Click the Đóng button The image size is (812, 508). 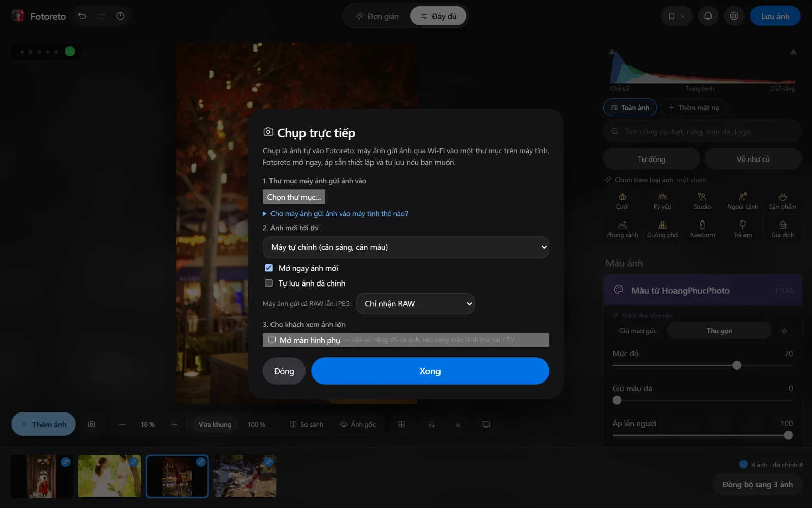pos(284,371)
